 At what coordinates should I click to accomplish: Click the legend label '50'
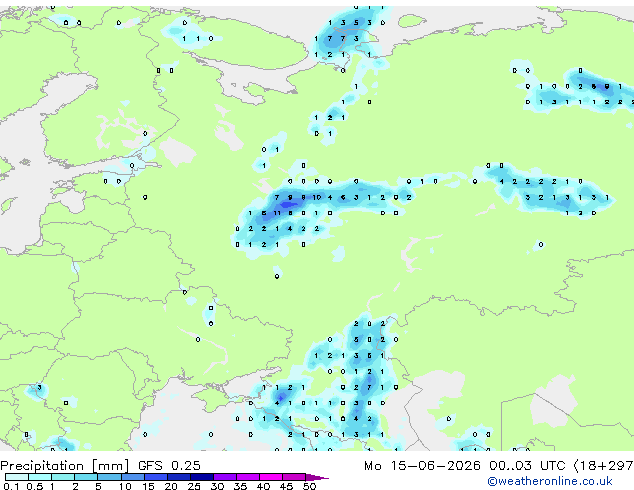point(309,486)
